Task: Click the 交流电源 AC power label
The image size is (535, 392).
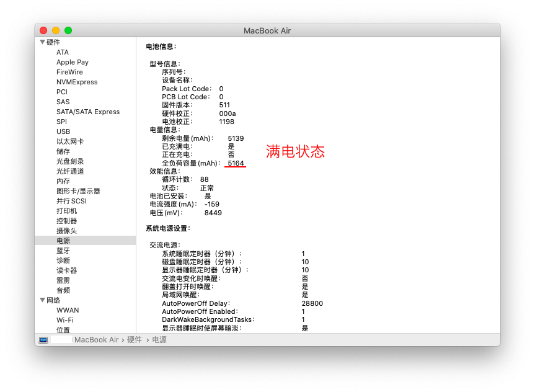Action: [x=165, y=245]
